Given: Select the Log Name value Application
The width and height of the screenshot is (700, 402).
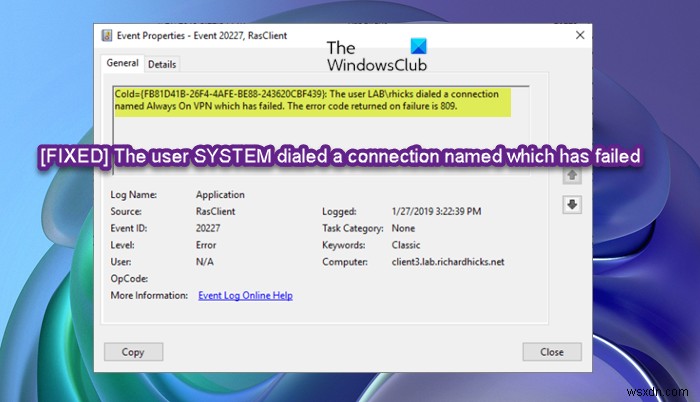Looking at the screenshot, I should pos(220,195).
